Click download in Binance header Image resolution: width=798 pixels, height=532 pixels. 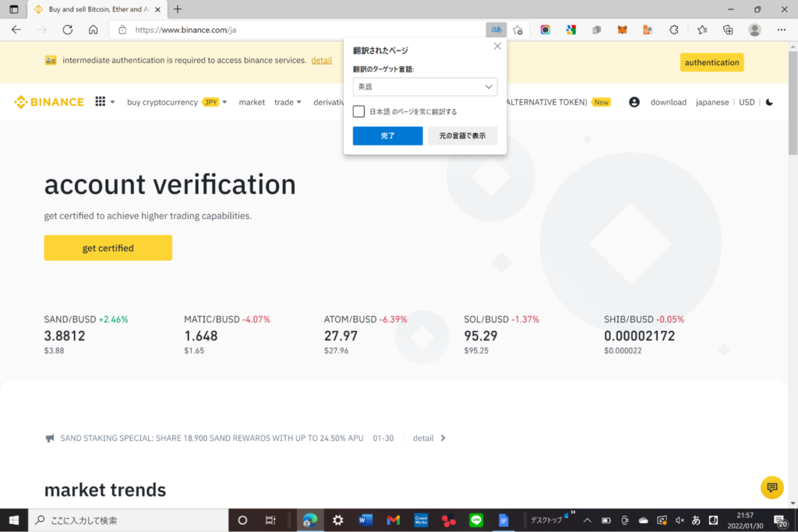coord(668,102)
